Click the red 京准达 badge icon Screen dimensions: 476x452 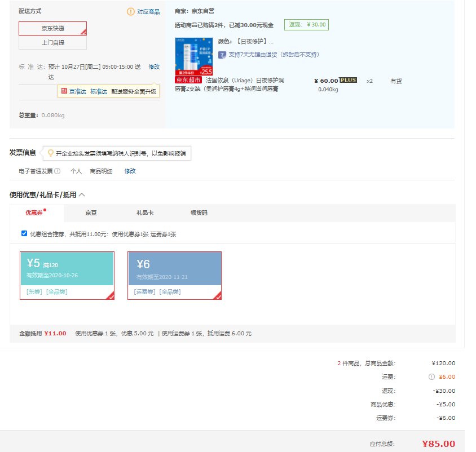click(x=64, y=91)
